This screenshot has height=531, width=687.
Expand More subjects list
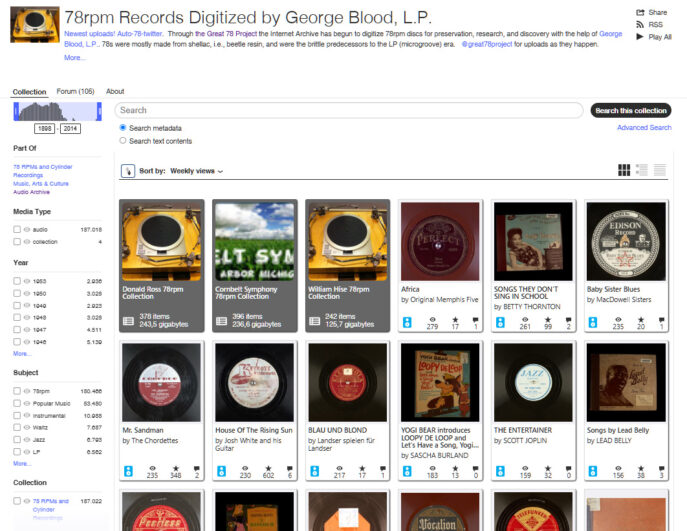coord(21,464)
